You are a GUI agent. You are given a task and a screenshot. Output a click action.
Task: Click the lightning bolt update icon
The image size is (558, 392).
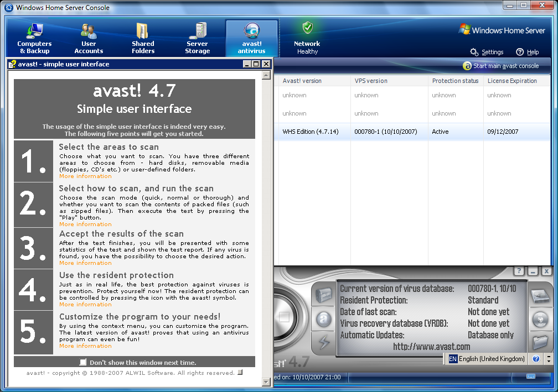click(323, 342)
